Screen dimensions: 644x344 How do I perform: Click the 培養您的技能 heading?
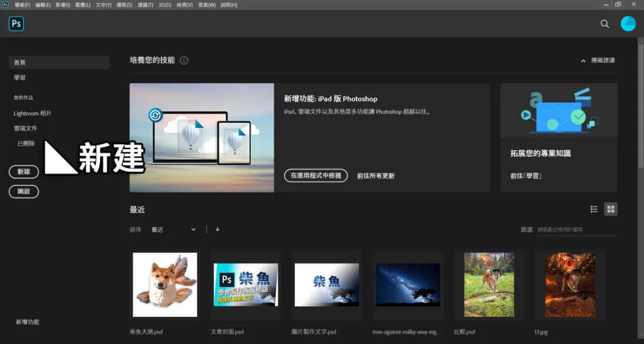pos(152,60)
